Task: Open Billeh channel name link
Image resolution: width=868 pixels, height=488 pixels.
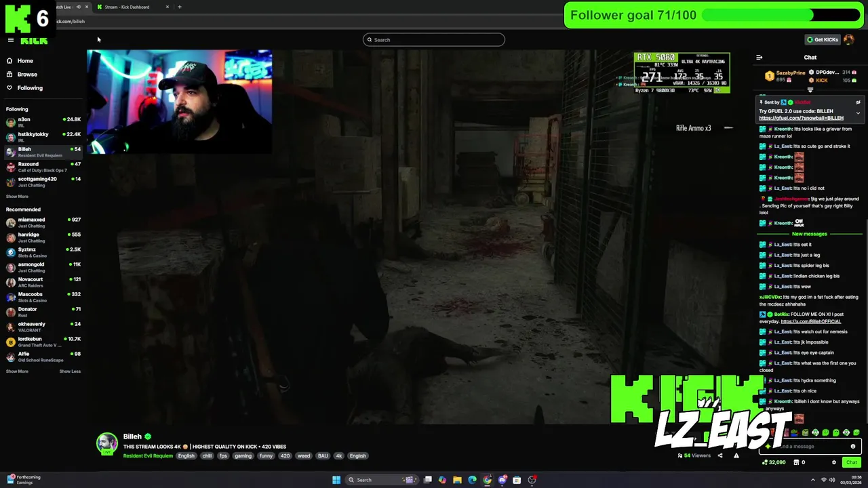Action: [132, 437]
